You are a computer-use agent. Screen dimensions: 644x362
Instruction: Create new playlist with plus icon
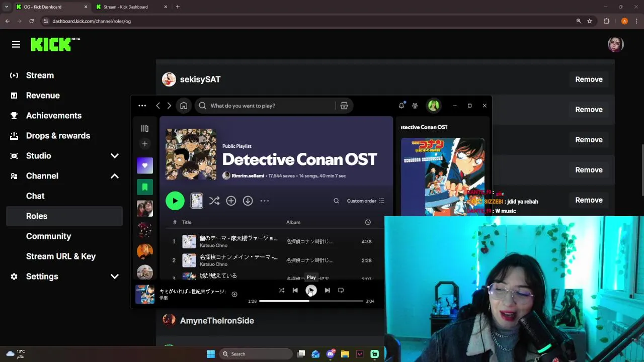pyautogui.click(x=145, y=144)
